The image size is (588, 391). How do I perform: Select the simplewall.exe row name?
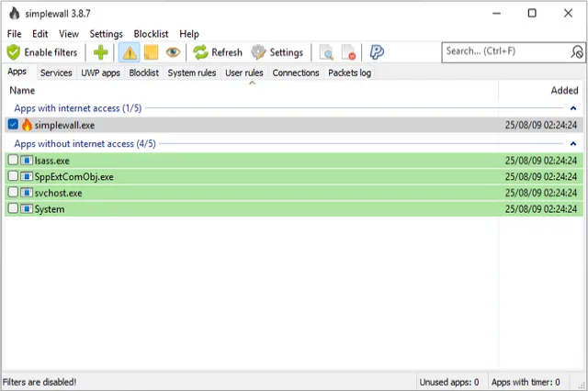pos(64,125)
